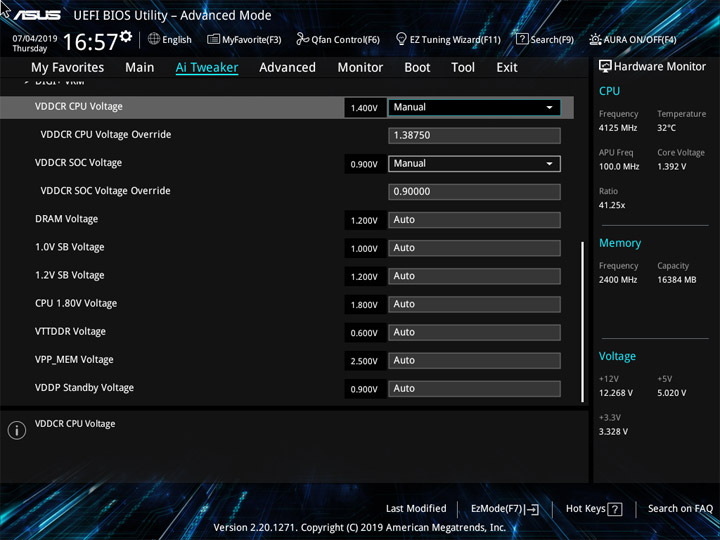Screen dimensions: 720x540
Task: Click the 32°C temperature reading
Action: pos(666,128)
